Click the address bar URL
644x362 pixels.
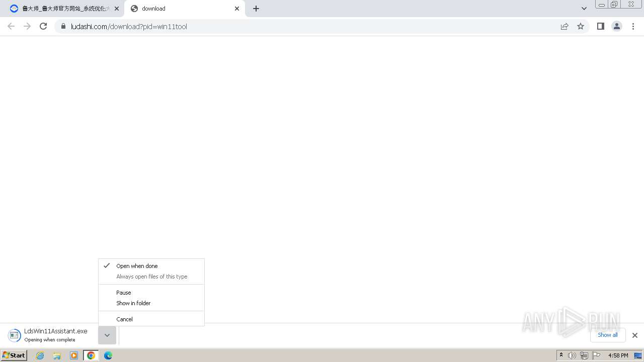[129, 26]
